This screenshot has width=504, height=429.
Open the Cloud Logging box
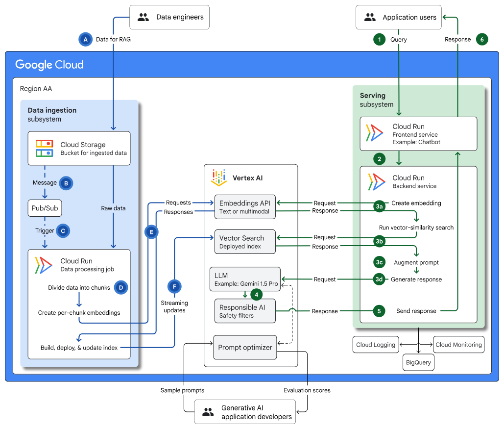376,345
